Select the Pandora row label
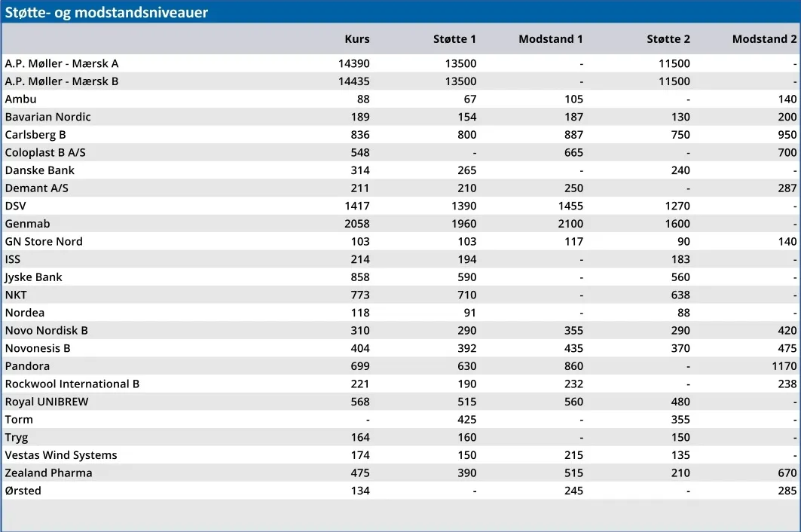Image resolution: width=801 pixels, height=532 pixels. (27, 366)
